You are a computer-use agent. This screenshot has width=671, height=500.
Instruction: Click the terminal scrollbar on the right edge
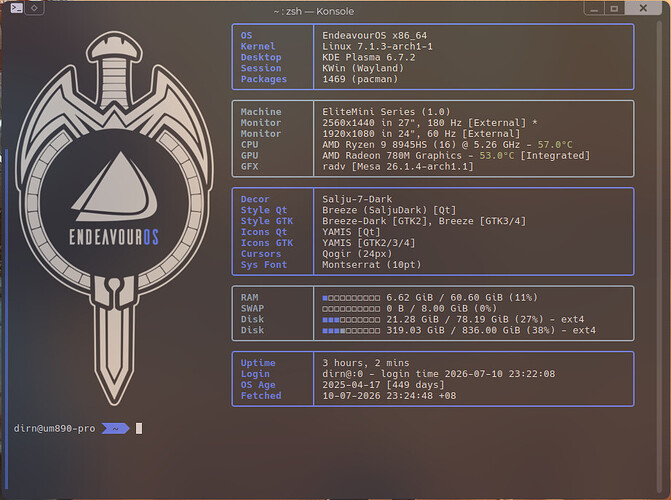pos(659,255)
